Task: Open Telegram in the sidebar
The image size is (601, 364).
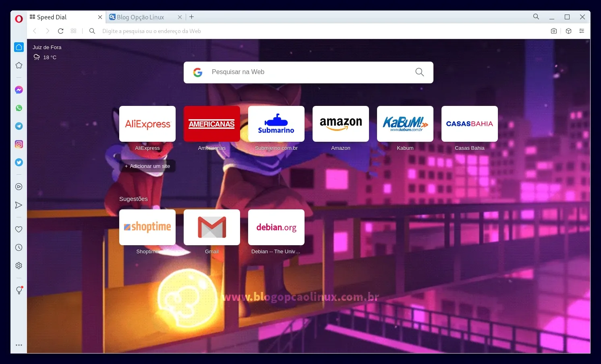Action: coord(19,126)
